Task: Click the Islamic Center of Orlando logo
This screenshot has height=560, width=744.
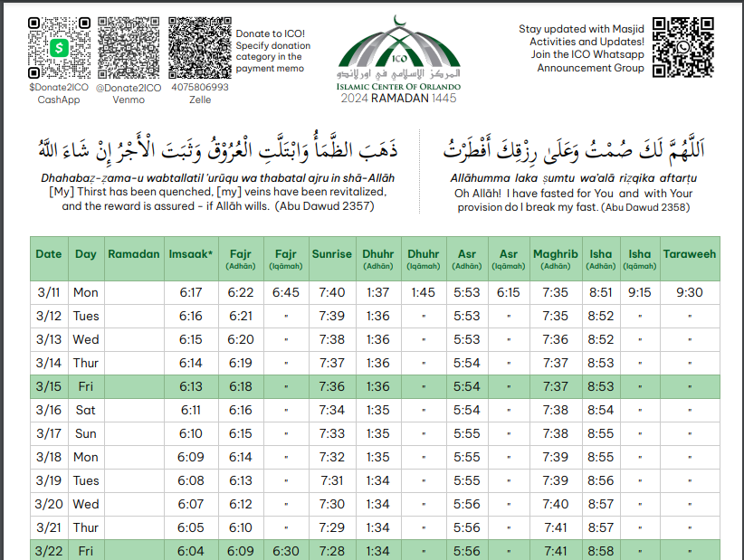Action: coord(398,53)
